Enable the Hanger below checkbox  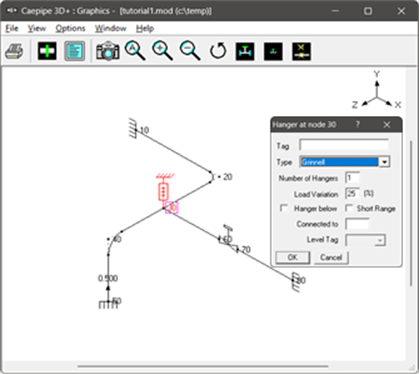pos(284,208)
